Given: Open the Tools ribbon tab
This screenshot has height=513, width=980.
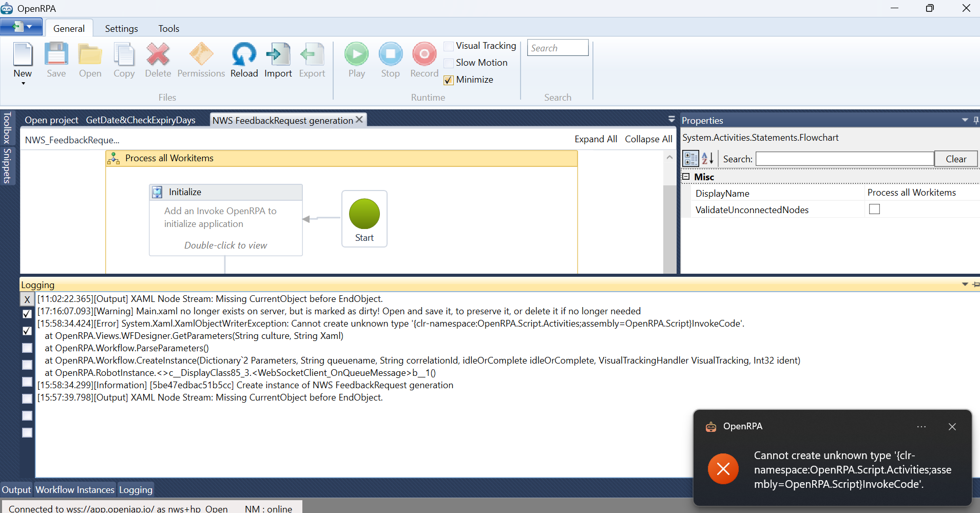Looking at the screenshot, I should click(169, 28).
